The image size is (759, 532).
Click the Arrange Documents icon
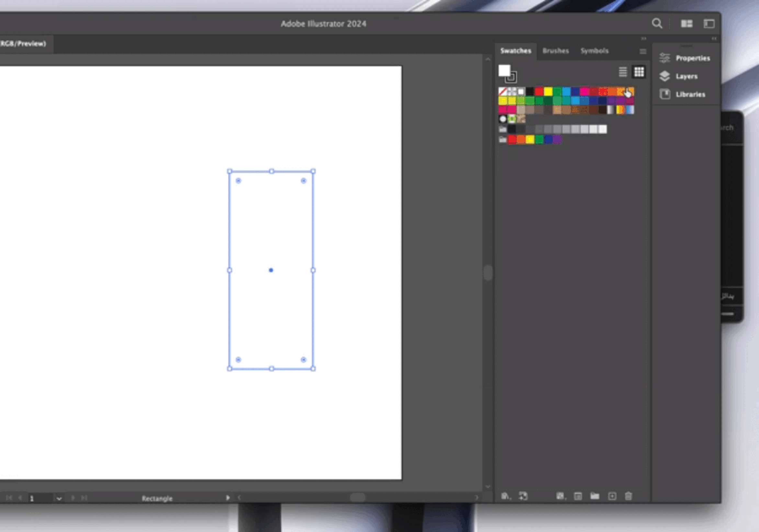click(x=686, y=23)
